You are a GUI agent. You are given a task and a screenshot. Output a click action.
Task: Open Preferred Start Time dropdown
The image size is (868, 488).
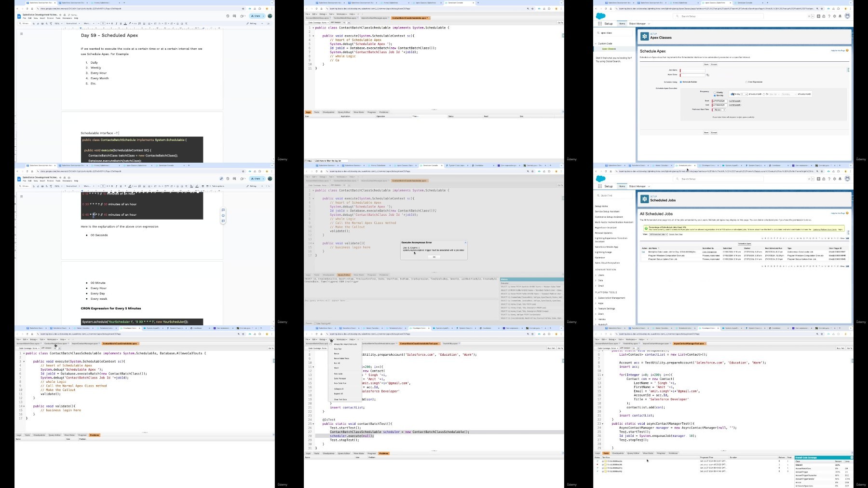(x=719, y=110)
